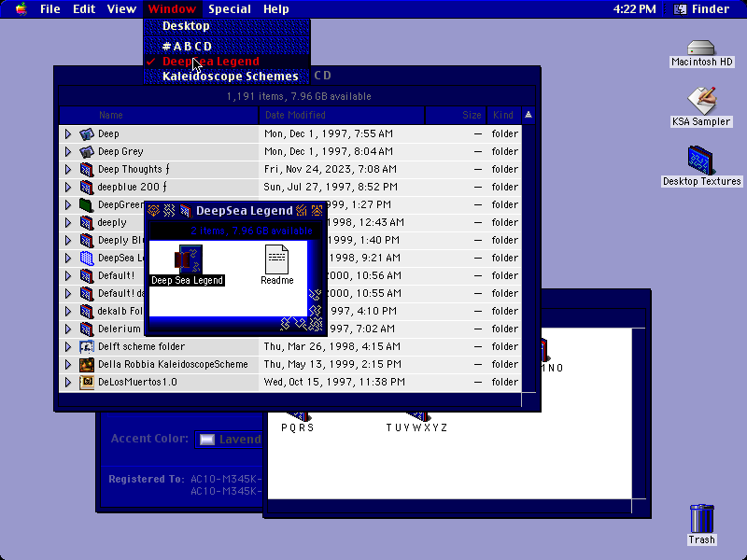Sort the list by the Name column
Screen dimensions: 747x560
point(159,115)
